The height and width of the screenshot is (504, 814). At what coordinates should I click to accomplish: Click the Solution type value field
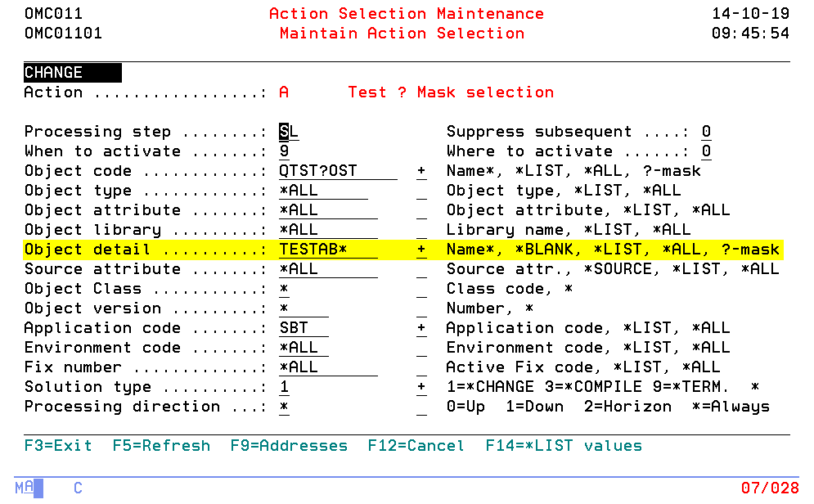pyautogui.click(x=284, y=387)
